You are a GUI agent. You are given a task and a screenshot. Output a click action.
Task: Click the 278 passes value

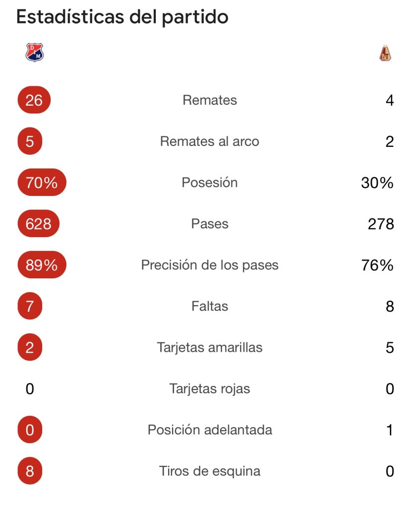[381, 224]
